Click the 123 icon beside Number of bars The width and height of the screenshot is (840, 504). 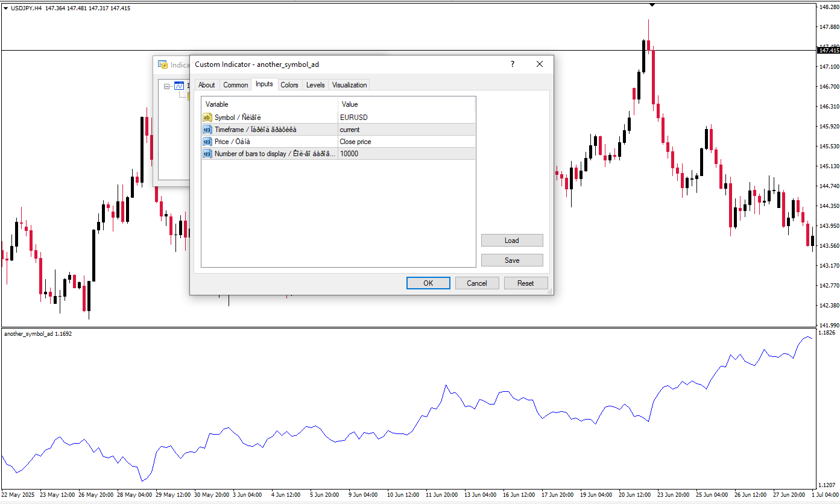pos(207,154)
